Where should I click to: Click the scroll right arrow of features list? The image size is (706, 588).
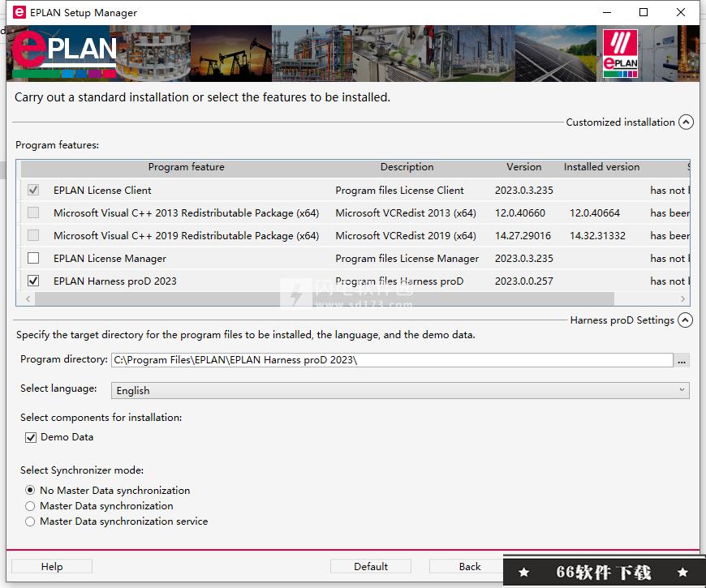[683, 298]
